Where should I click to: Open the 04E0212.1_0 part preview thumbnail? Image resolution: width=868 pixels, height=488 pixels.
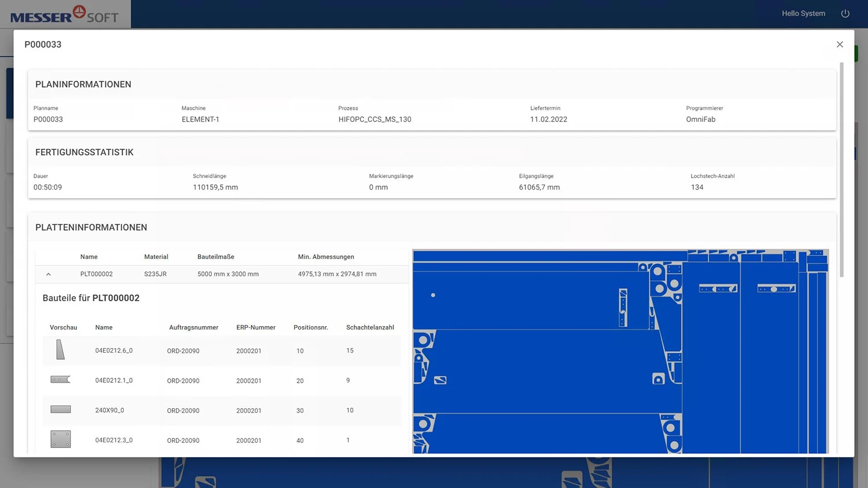point(60,380)
